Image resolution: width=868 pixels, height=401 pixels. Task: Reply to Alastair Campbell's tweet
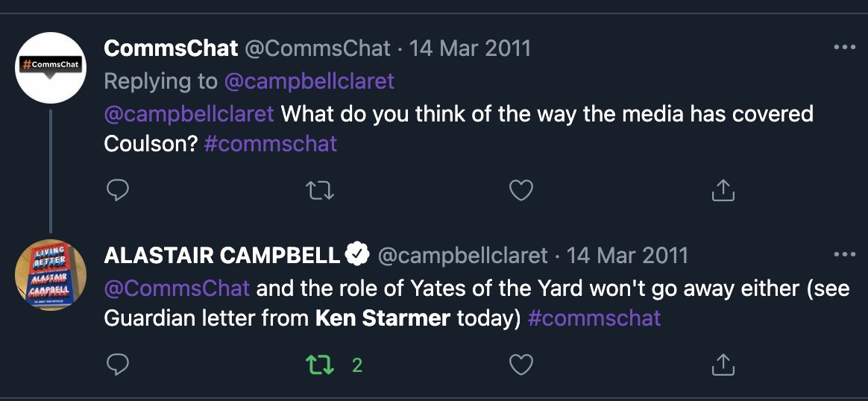118,364
